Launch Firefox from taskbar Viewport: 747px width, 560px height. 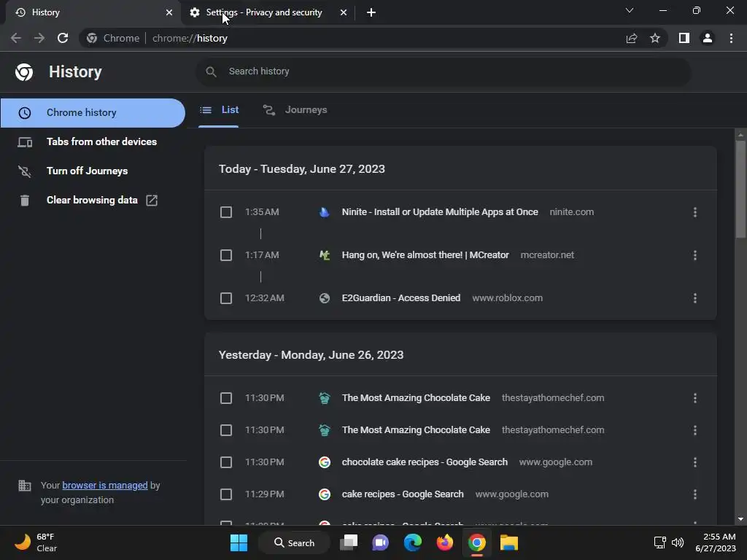pyautogui.click(x=444, y=542)
